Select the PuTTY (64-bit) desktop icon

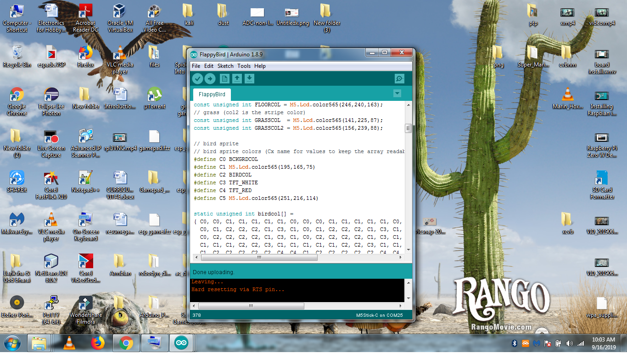[51, 310]
